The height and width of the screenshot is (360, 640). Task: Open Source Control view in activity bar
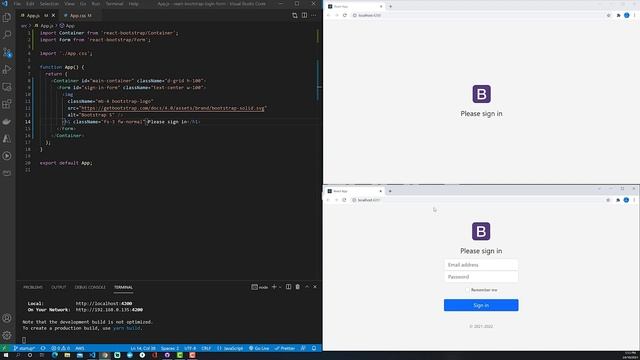(7, 52)
